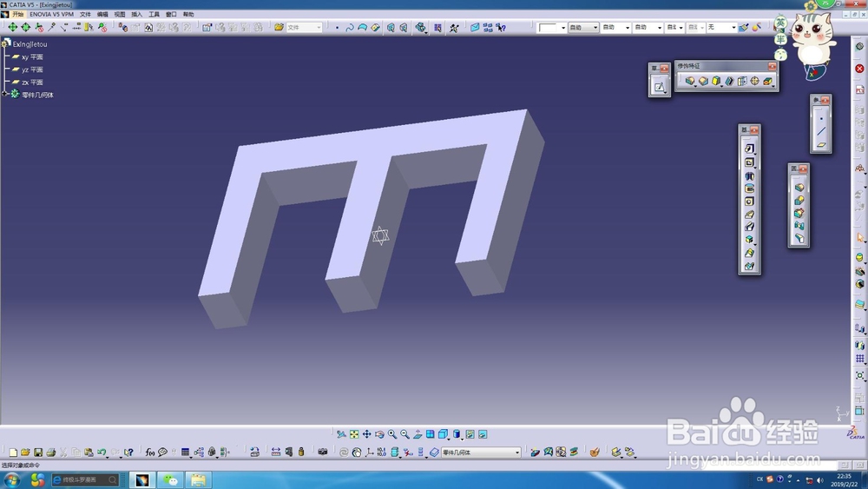The image size is (868, 489).
Task: Expand the 零件几何体 tree node
Action: coord(4,94)
